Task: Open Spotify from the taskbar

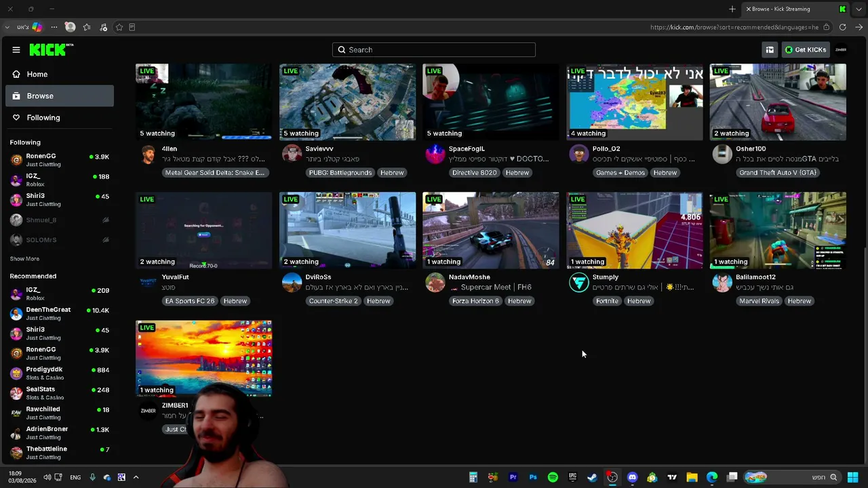Action: pyautogui.click(x=553, y=477)
